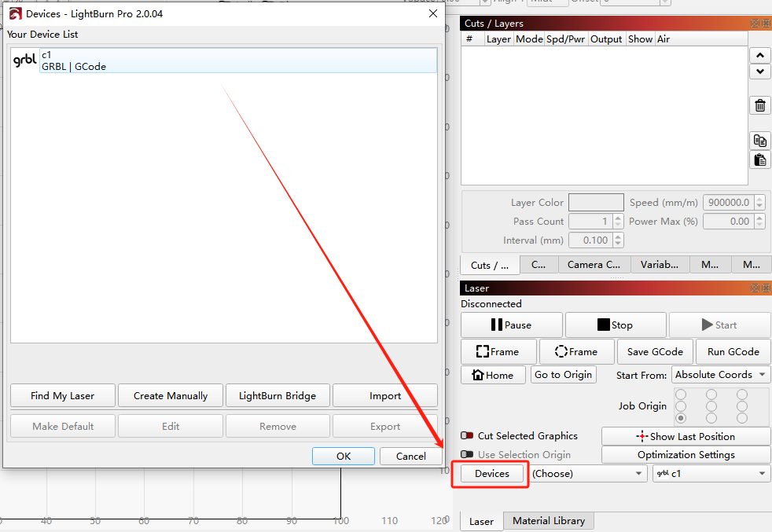Click Go to Origin button
This screenshot has width=772, height=532.
coord(563,375)
